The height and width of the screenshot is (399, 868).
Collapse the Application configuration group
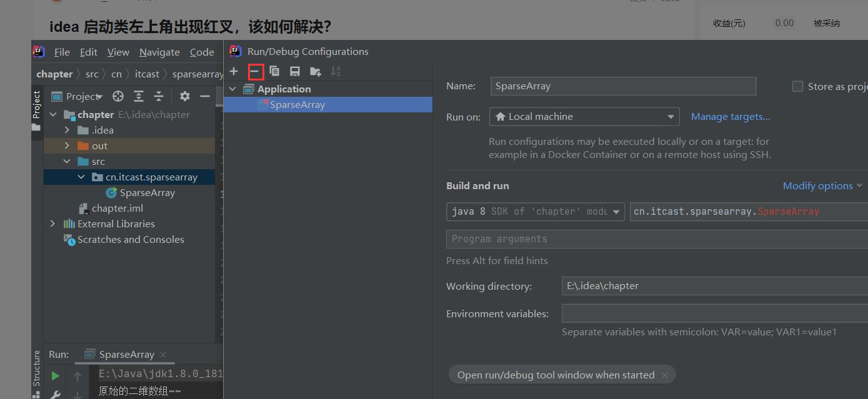coord(232,89)
